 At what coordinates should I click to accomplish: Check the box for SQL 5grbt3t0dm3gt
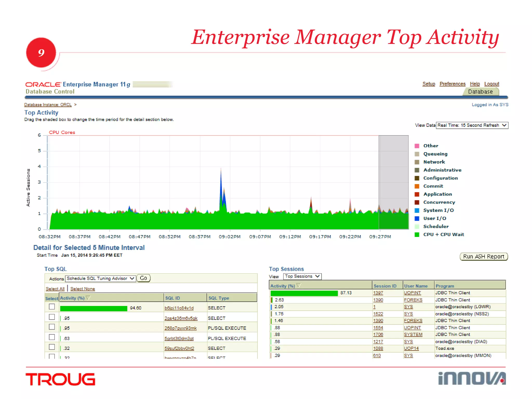pos(52,337)
